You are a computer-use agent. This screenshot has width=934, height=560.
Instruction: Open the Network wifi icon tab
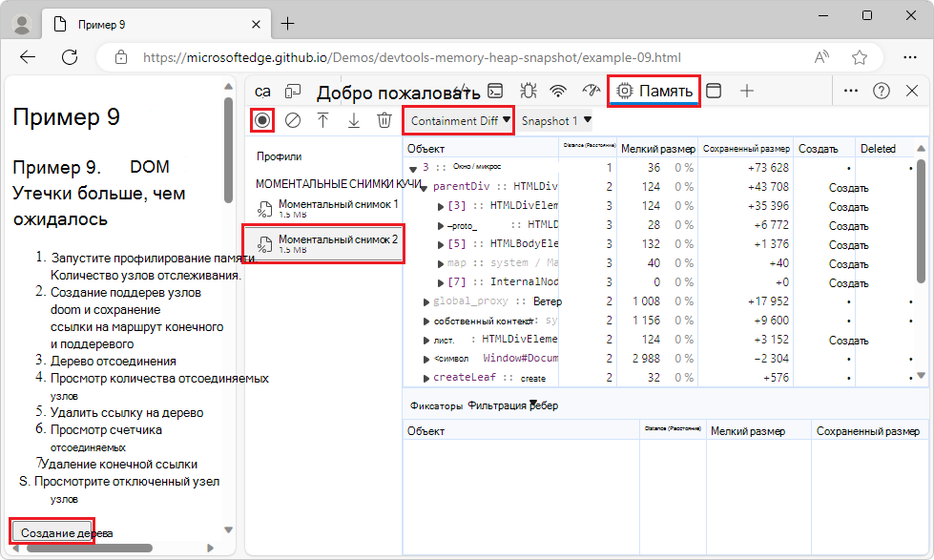(558, 91)
